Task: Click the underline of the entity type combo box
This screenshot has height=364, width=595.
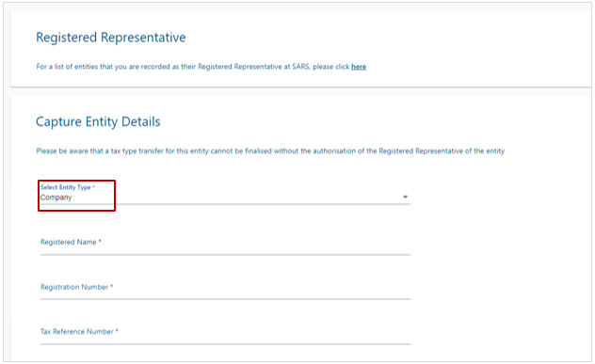Action: (x=225, y=204)
